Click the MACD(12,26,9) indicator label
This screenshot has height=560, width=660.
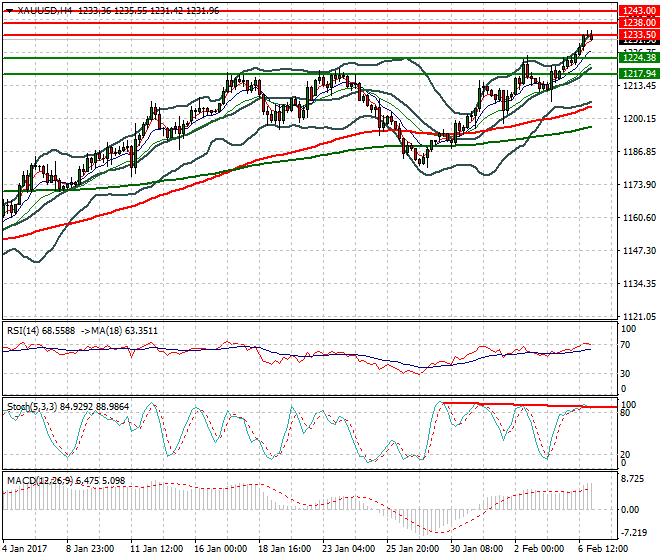click(40, 481)
